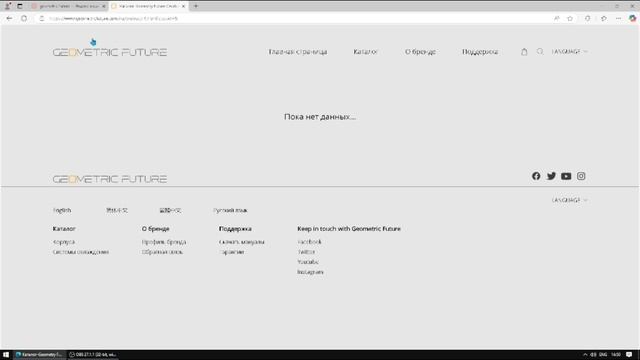Click the Geometric Future logo in the header

click(110, 52)
